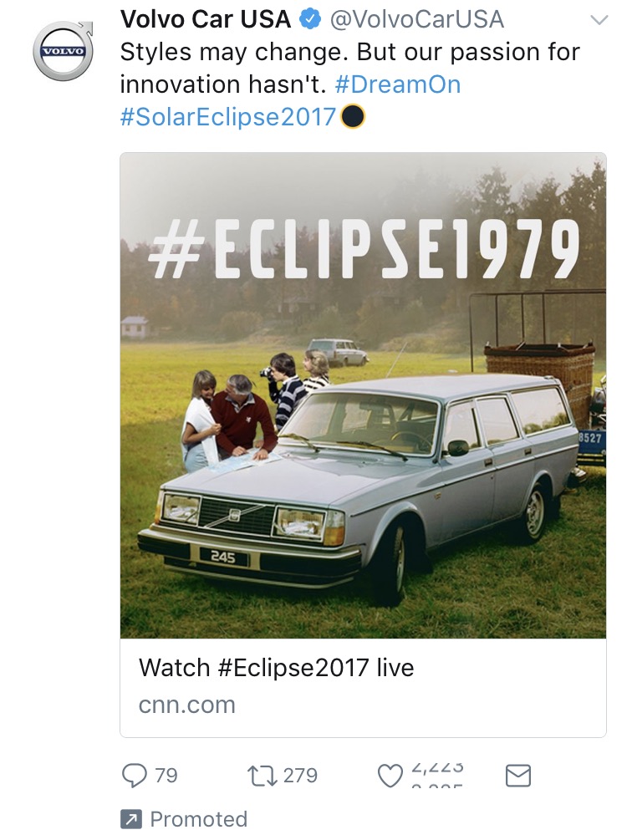This screenshot has width=627, height=840.
Task: Open the #SolarEclipse2017 hashtag
Action: coord(228,116)
